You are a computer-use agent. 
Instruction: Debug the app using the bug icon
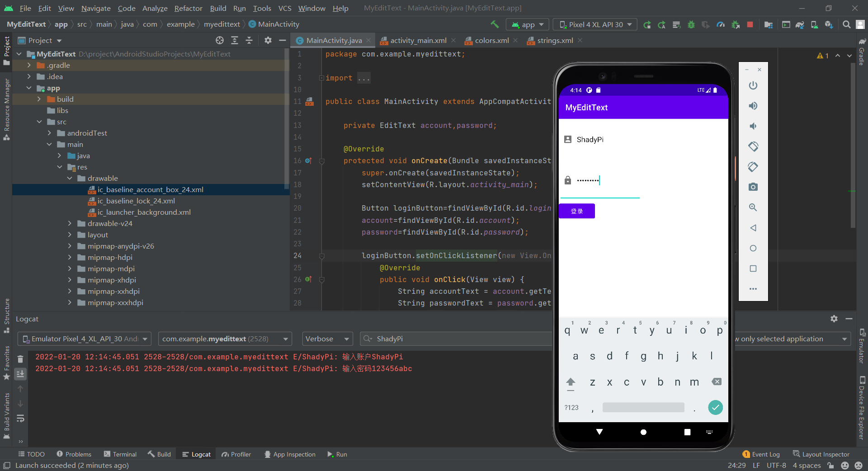(x=691, y=24)
